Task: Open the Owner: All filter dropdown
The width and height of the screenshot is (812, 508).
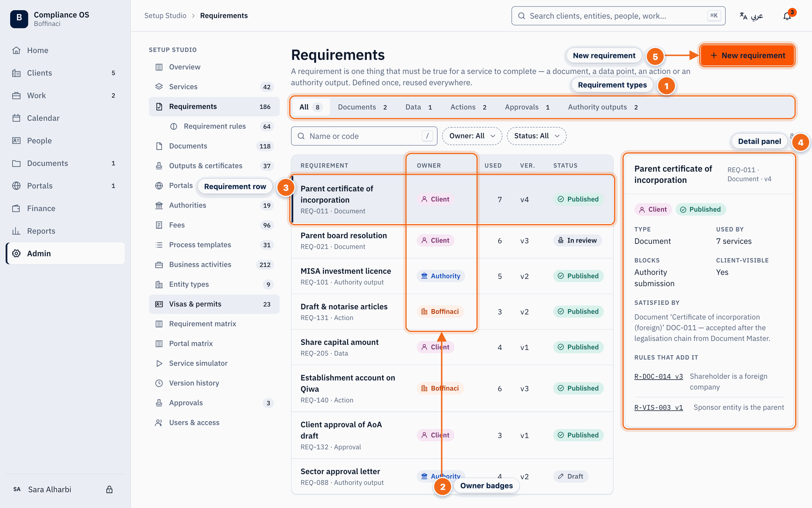Action: 472,136
